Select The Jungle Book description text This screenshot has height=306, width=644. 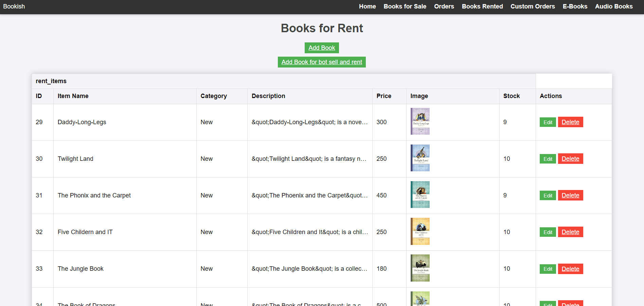309,269
